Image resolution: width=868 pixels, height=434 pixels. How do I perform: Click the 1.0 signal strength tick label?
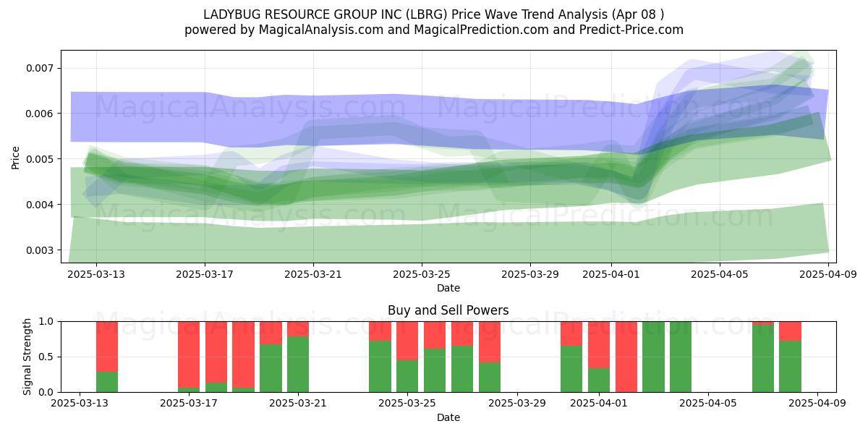coord(46,321)
